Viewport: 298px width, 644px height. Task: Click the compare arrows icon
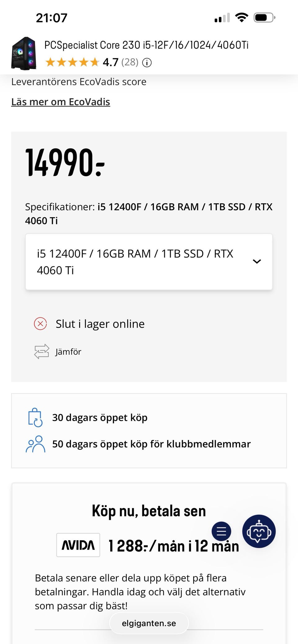(x=42, y=351)
